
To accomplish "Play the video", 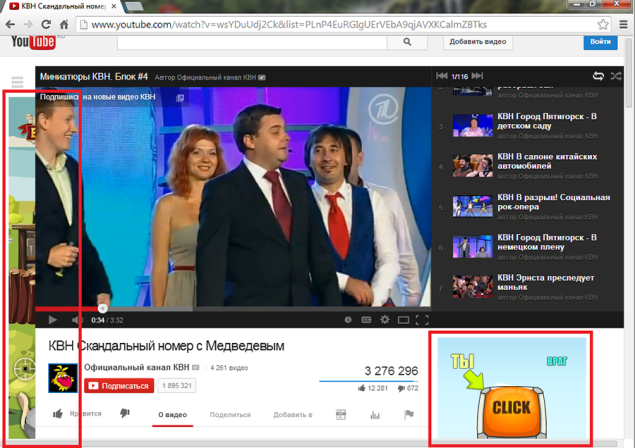I will pyautogui.click(x=53, y=320).
